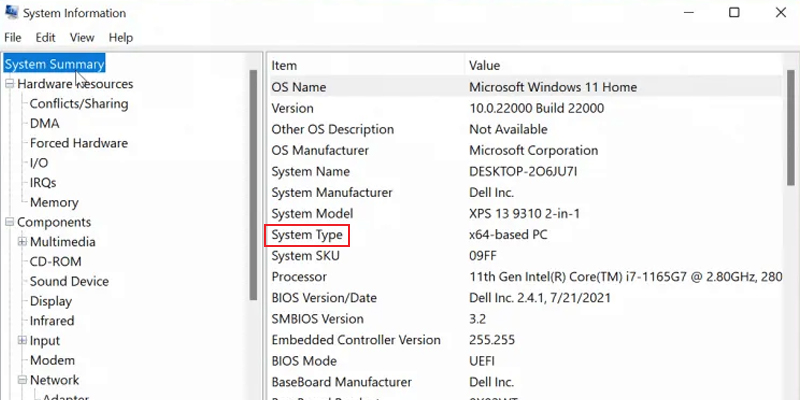Select the Memory tree item
Screen dimensions: 800x400
pos(54,202)
